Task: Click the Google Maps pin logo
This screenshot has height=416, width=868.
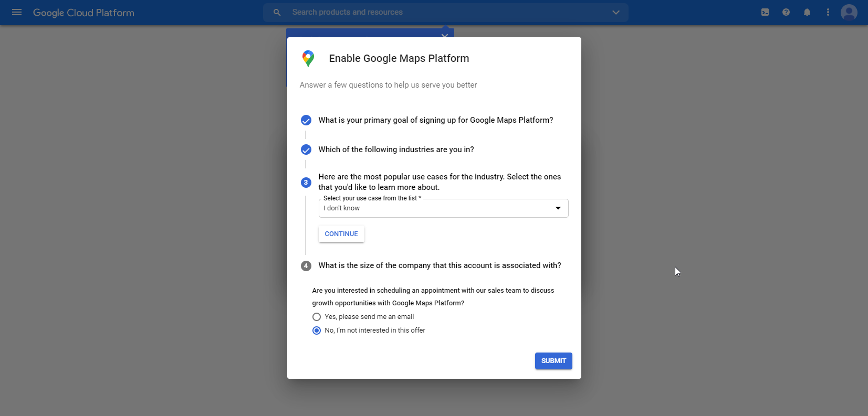Action: pos(308,59)
